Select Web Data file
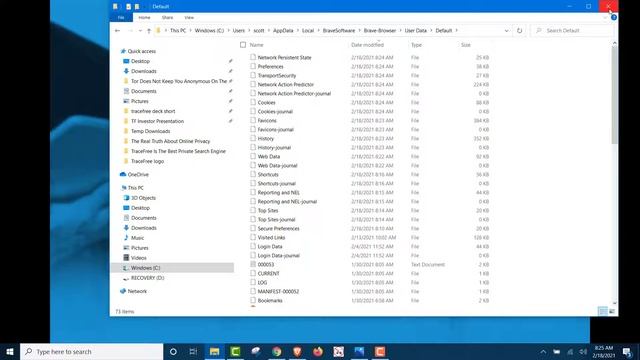 point(269,156)
